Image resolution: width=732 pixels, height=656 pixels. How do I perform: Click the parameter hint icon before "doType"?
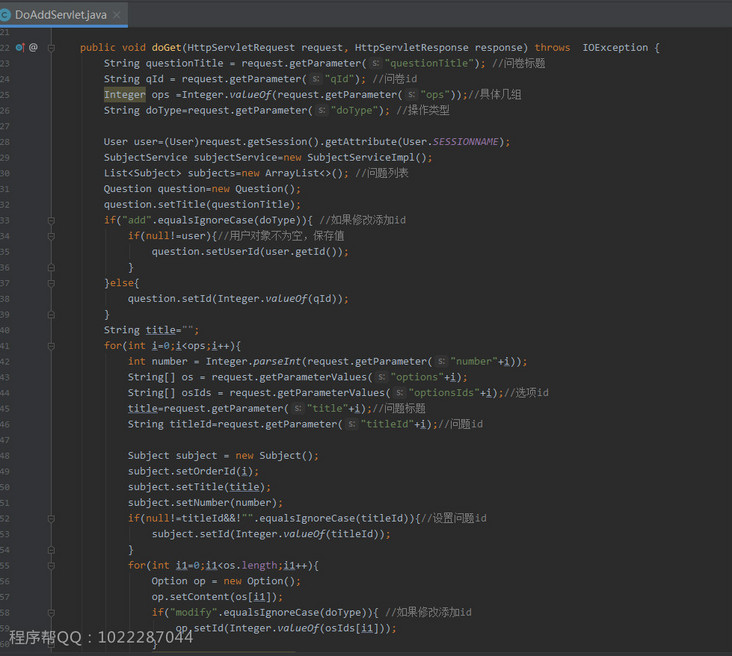point(322,111)
